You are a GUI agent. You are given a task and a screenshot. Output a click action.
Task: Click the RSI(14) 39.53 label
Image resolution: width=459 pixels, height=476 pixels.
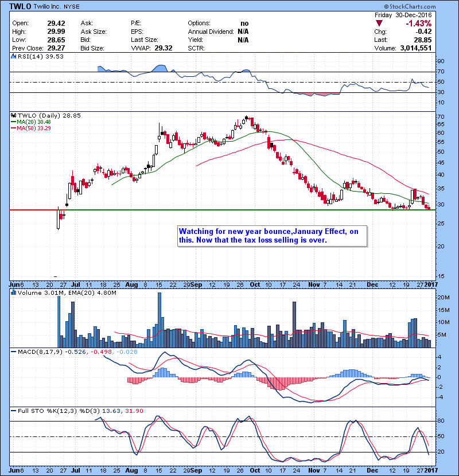(41, 56)
